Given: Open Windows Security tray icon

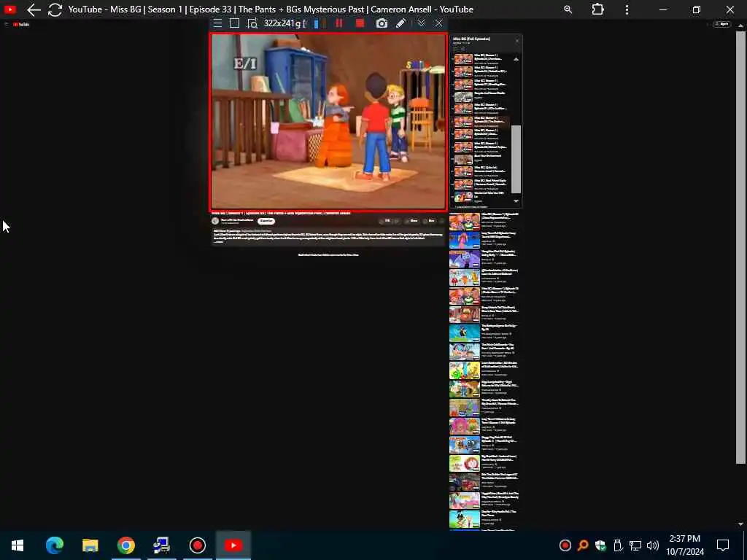Looking at the screenshot, I should click(600, 545).
